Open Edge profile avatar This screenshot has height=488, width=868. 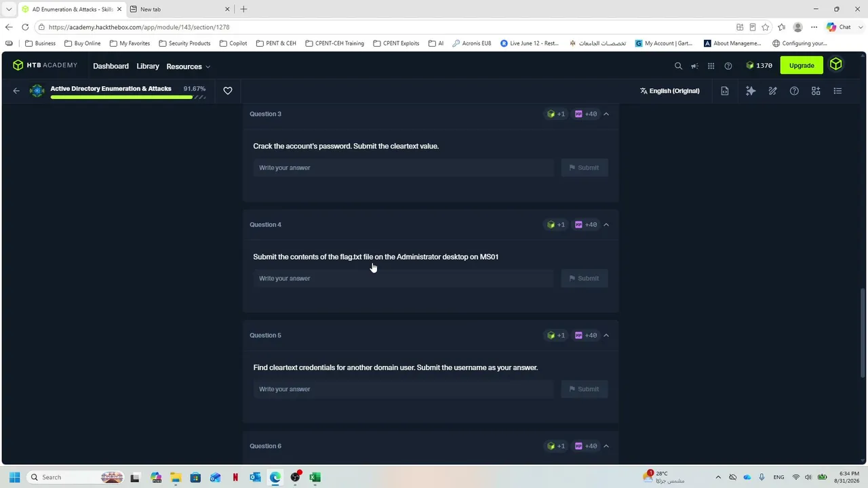(798, 27)
